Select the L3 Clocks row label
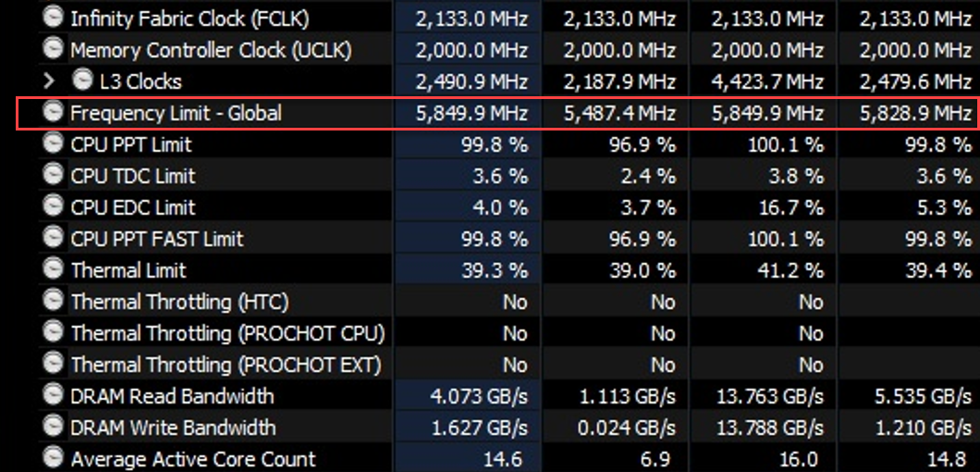This screenshot has width=980, height=472. point(141,81)
